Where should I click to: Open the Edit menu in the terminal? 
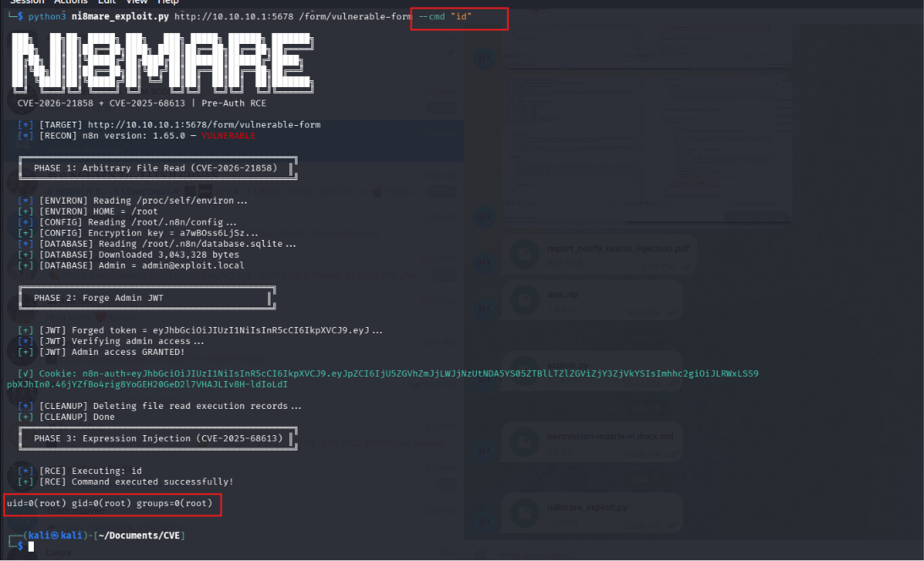click(x=107, y=2)
